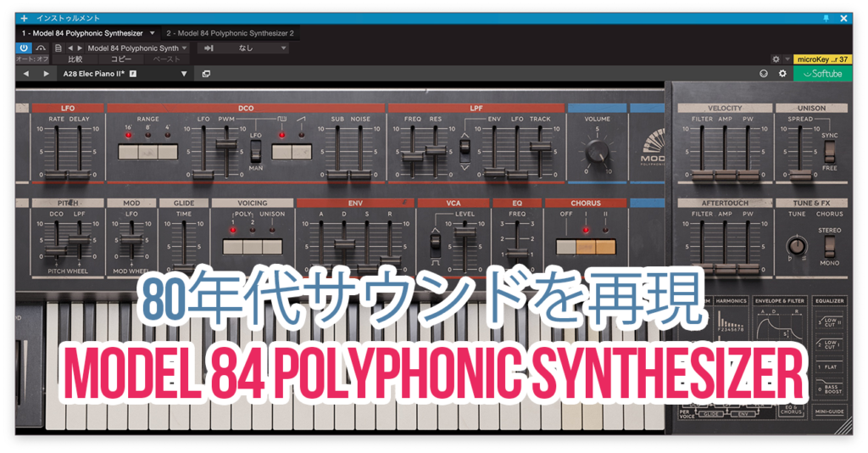Image resolution: width=868 pixels, height=453 pixels.
Task: Open the A28 Elec Piano II preset menu arrow
Action: [x=184, y=74]
